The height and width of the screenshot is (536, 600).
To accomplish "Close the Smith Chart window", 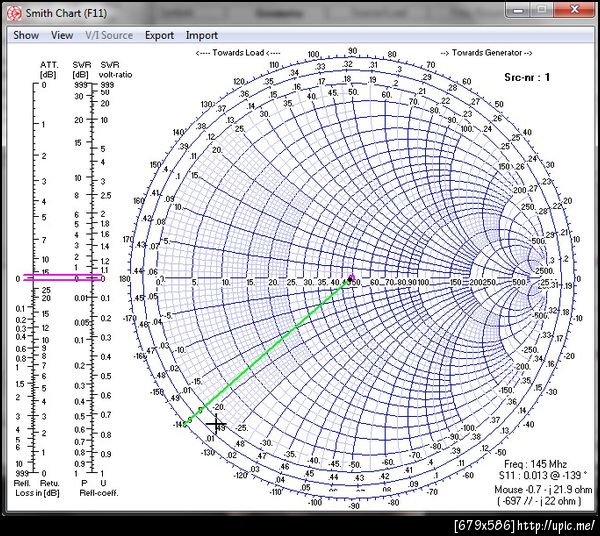I will click(x=575, y=9).
